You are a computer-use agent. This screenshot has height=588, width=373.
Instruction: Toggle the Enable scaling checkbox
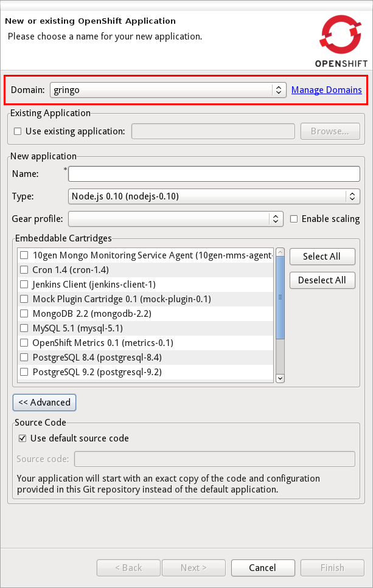(x=294, y=219)
